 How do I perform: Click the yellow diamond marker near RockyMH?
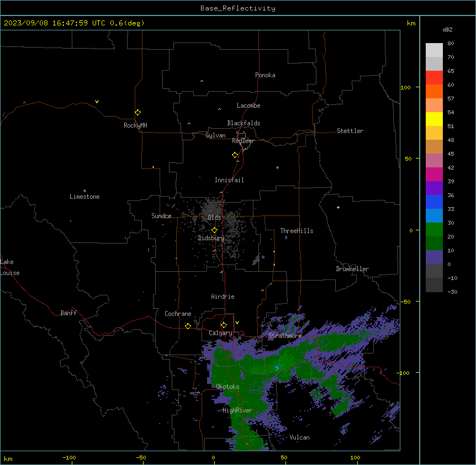pyautogui.click(x=137, y=113)
